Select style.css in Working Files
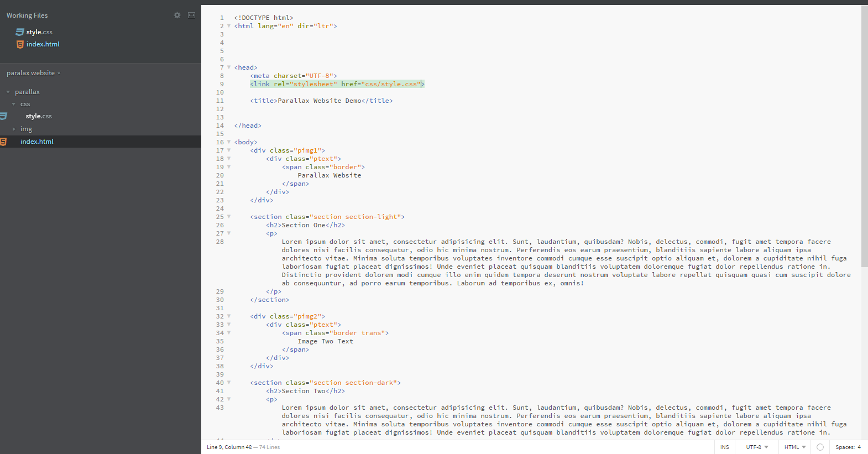The image size is (868, 454). coord(39,32)
